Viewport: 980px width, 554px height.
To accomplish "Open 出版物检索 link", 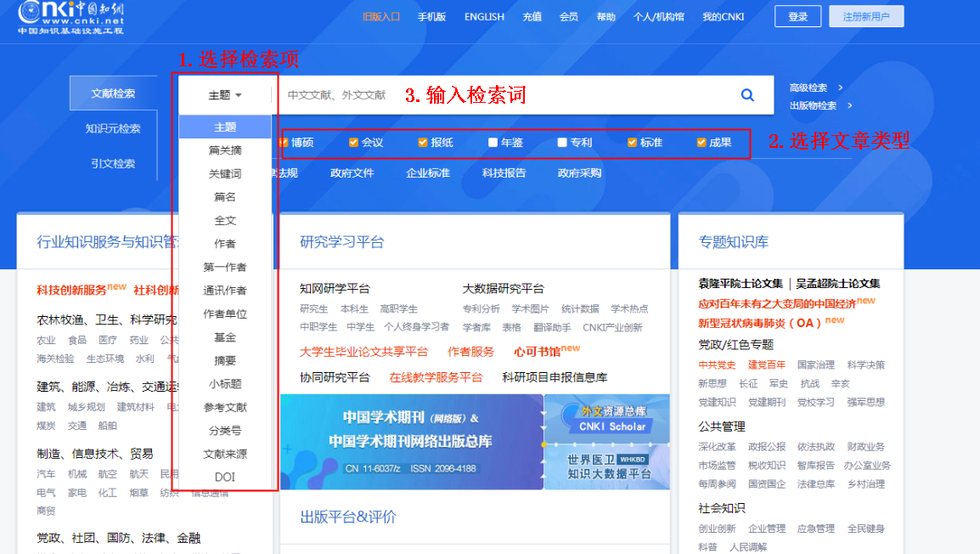I will click(813, 105).
